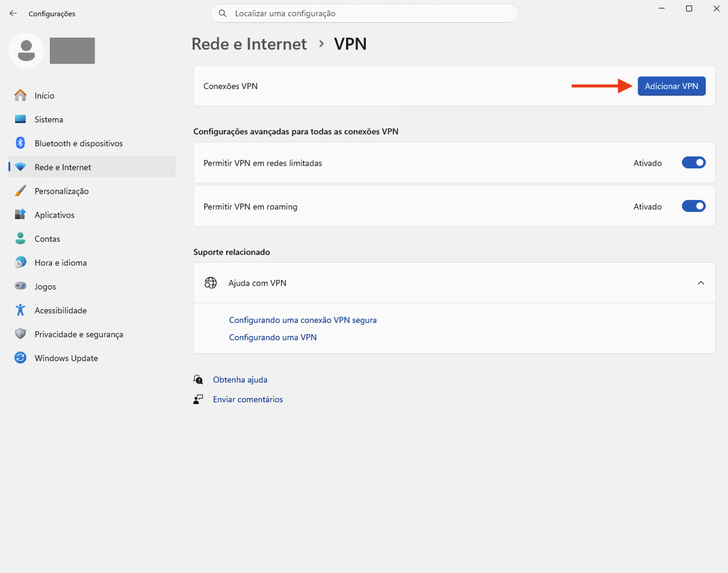
Task: Toggle Permitir VPN em roaming switch
Action: click(693, 206)
